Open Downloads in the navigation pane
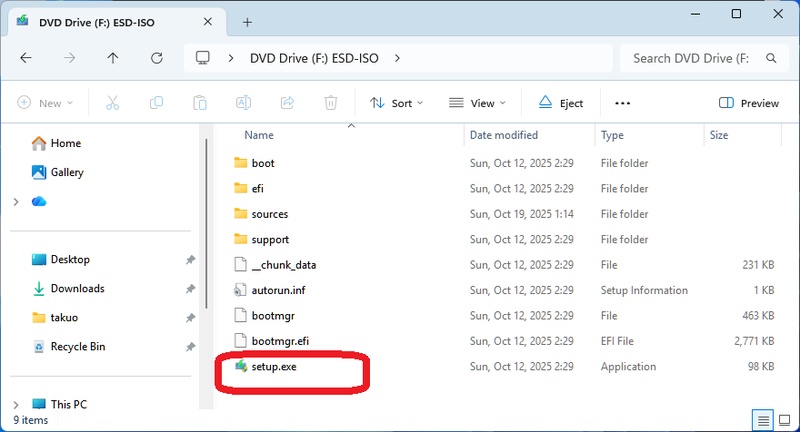Viewport: 800px width, 432px height. (68, 289)
